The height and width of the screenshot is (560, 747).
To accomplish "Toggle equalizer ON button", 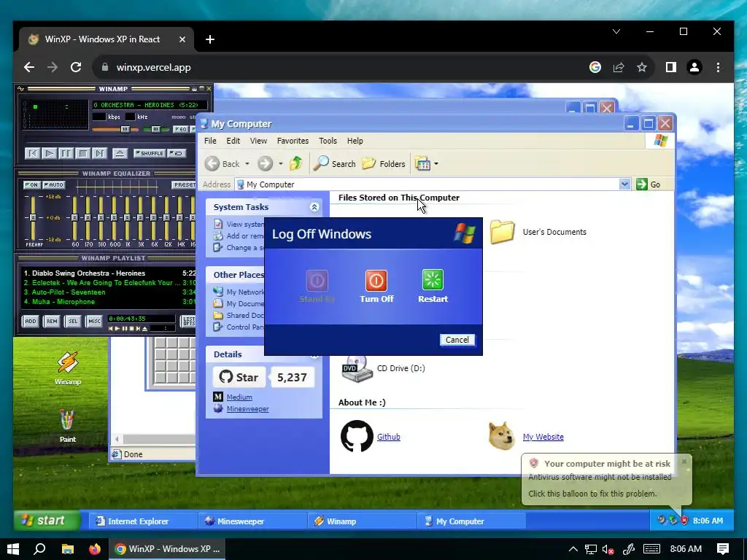I will 32,184.
